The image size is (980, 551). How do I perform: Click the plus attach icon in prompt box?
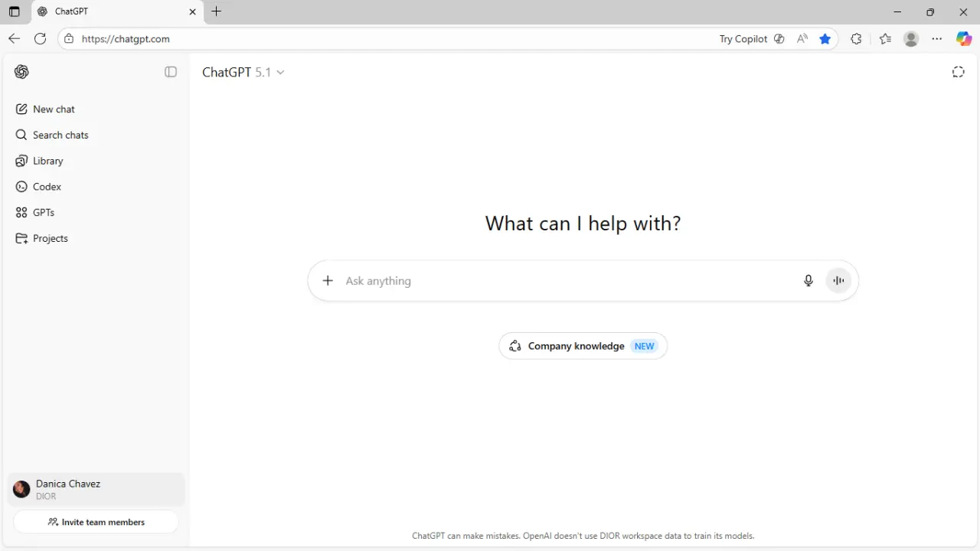[x=328, y=281]
